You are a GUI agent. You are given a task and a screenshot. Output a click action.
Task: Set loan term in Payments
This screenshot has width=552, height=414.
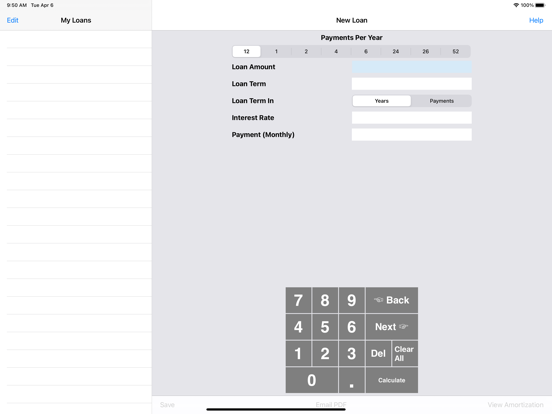tap(441, 101)
